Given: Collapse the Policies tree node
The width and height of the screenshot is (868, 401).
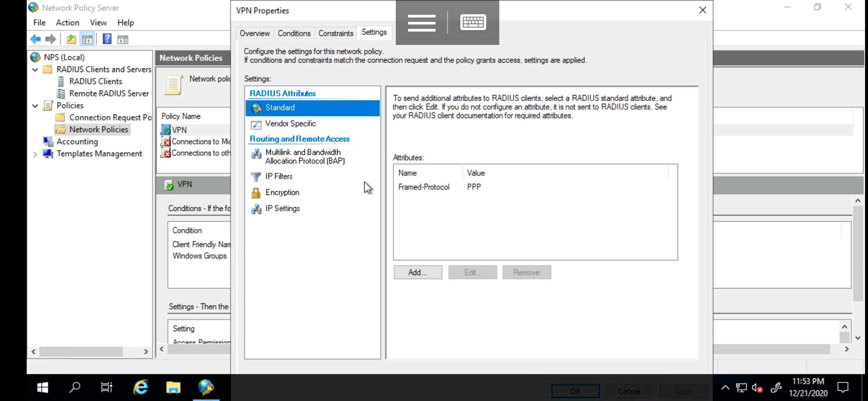Looking at the screenshot, I should point(35,105).
